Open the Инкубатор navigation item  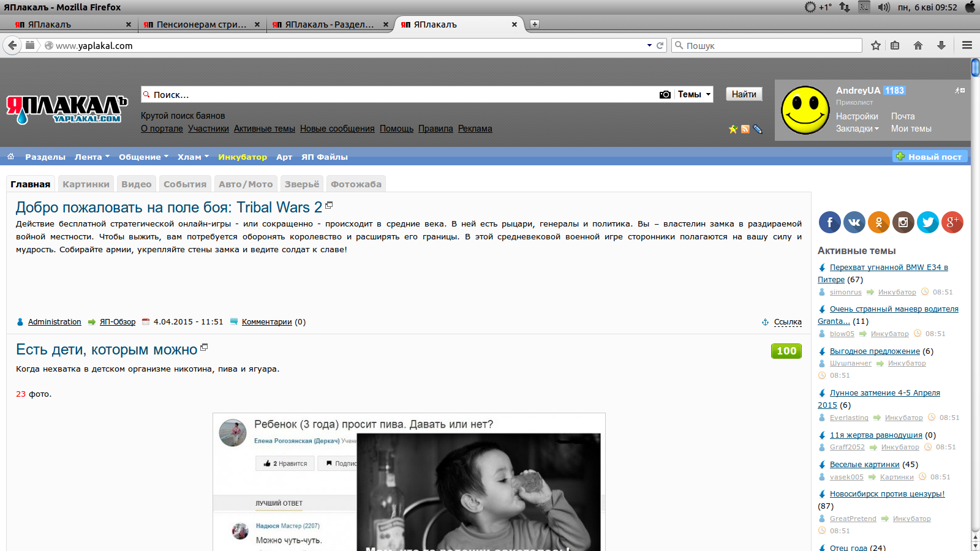point(243,157)
